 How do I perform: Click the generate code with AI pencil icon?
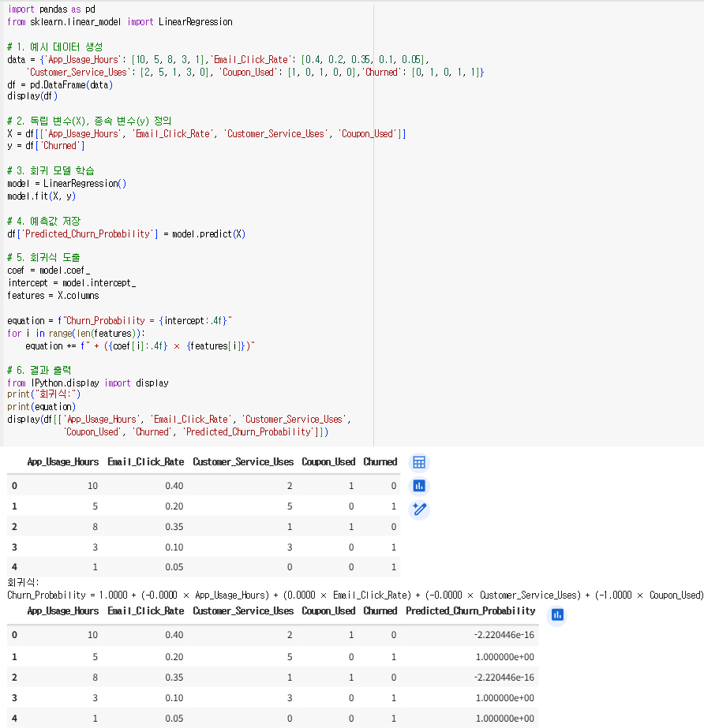pyautogui.click(x=418, y=510)
